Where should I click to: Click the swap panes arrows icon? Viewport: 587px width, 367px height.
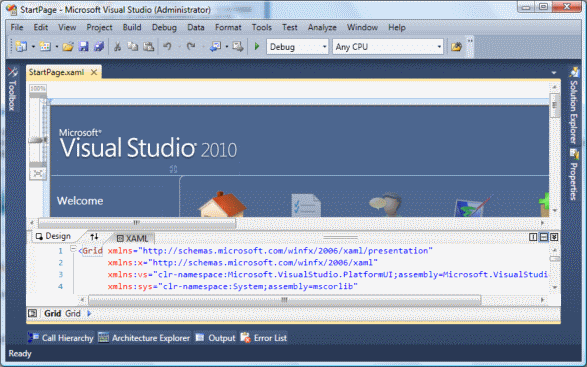pos(94,237)
